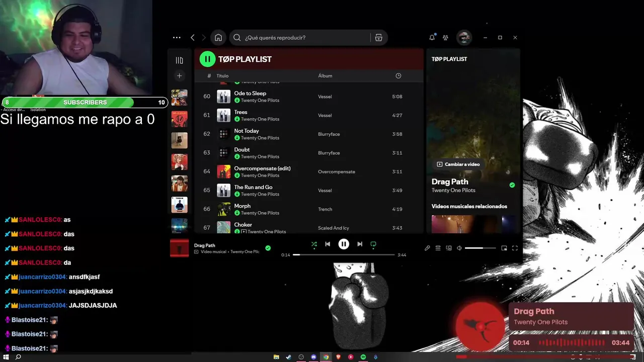Click the Morph album cover thumbnail
This screenshot has width=644, height=362.
(x=223, y=209)
